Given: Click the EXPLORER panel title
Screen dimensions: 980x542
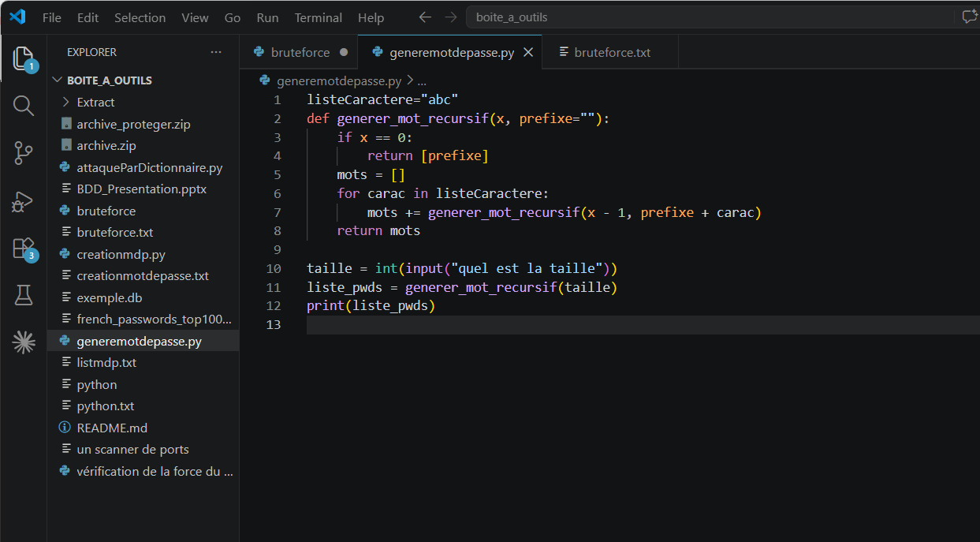Looking at the screenshot, I should (x=91, y=52).
